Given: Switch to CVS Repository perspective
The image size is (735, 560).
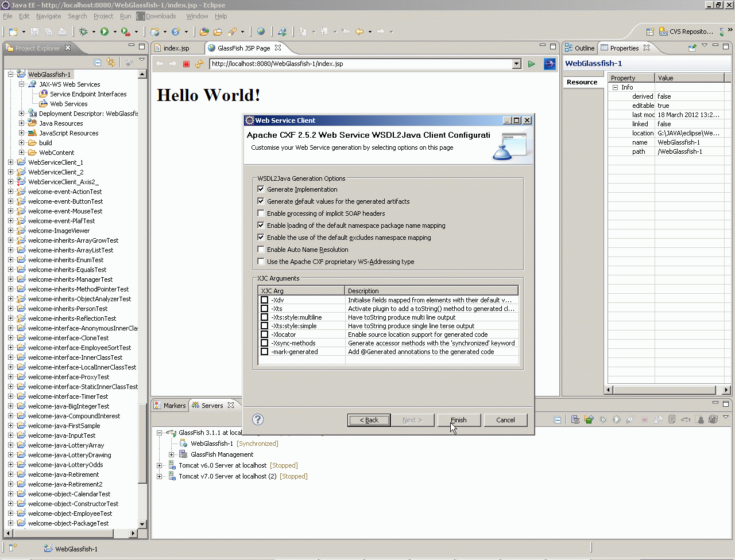Looking at the screenshot, I should [x=686, y=32].
